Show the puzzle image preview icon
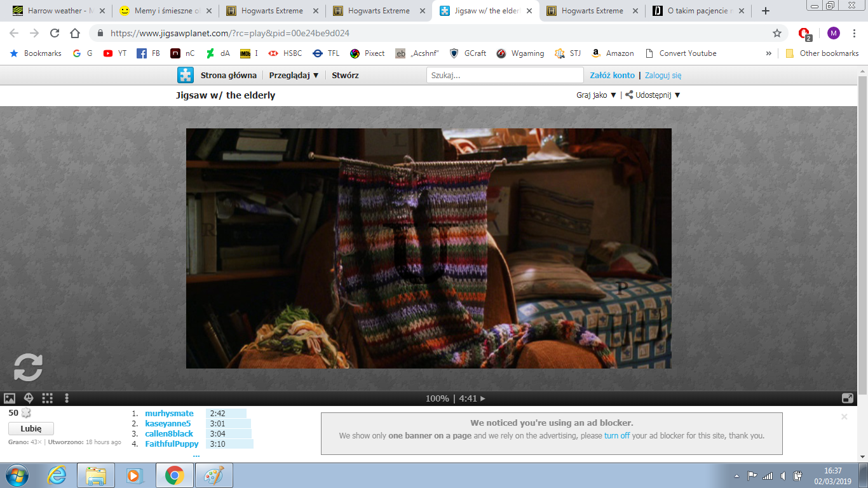 10,398
